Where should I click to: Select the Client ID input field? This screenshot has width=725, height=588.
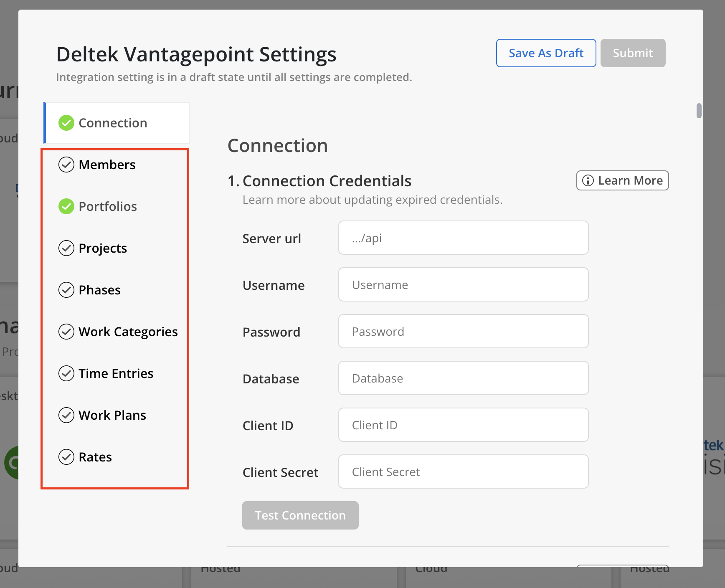(463, 425)
